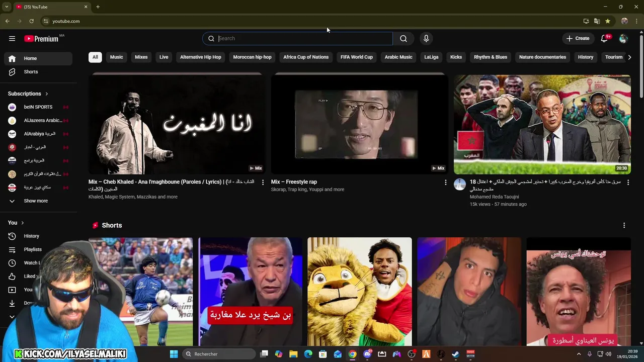Select the FIFA World Cup chip
Viewport: 644px width, 362px height.
[357, 57]
